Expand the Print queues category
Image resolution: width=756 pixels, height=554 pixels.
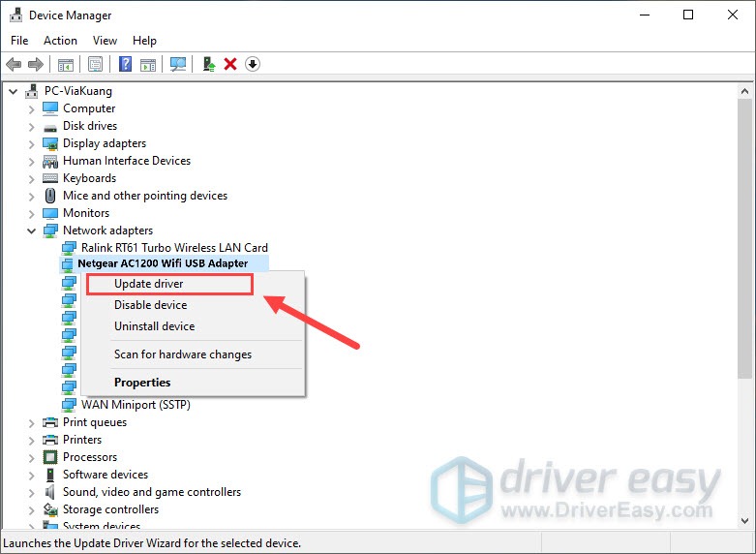[x=32, y=422]
